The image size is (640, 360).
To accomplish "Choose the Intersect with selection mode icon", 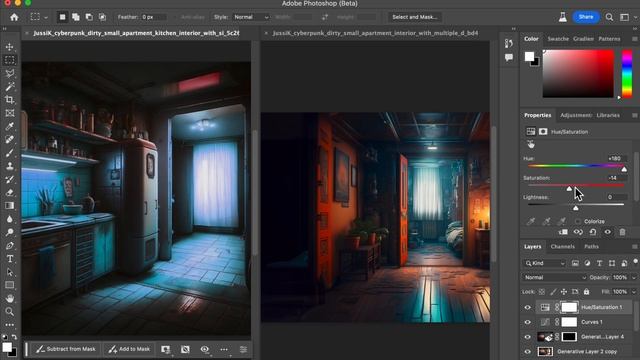I will coord(102,17).
